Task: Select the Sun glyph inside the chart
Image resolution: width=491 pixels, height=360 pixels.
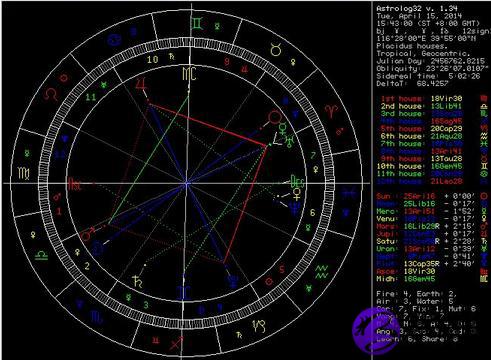Action: (x=275, y=117)
